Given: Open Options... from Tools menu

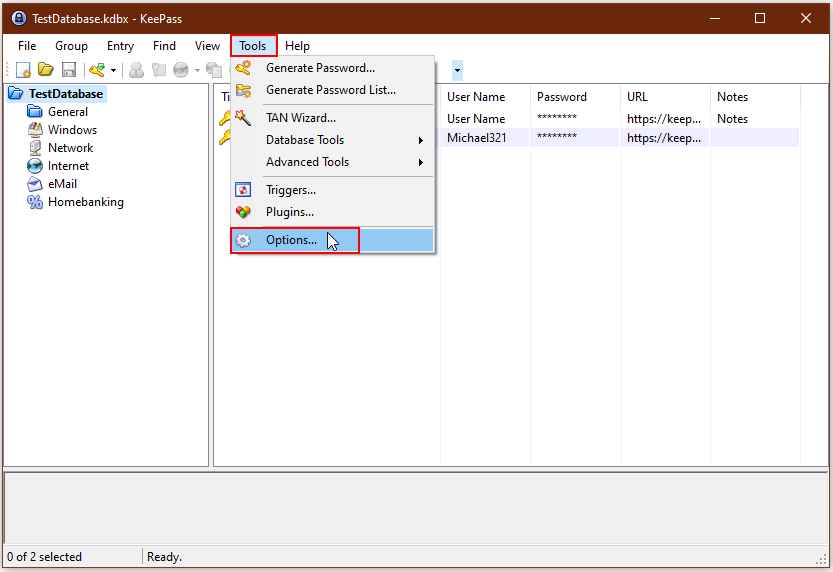Looking at the screenshot, I should point(333,240).
